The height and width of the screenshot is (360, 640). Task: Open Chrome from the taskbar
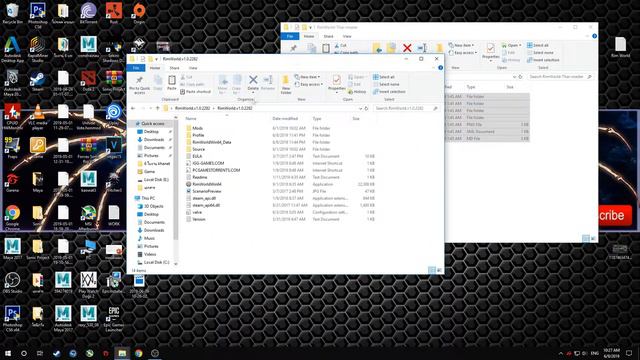click(x=138, y=353)
